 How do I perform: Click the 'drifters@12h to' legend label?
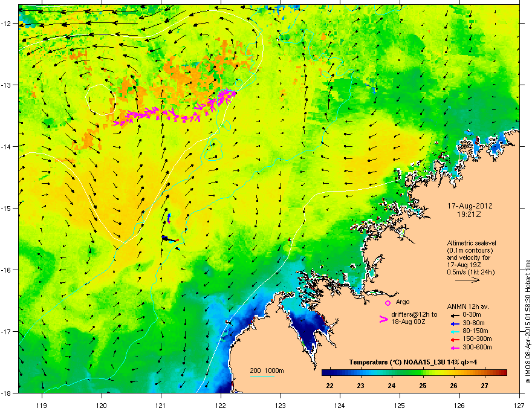[414, 314]
